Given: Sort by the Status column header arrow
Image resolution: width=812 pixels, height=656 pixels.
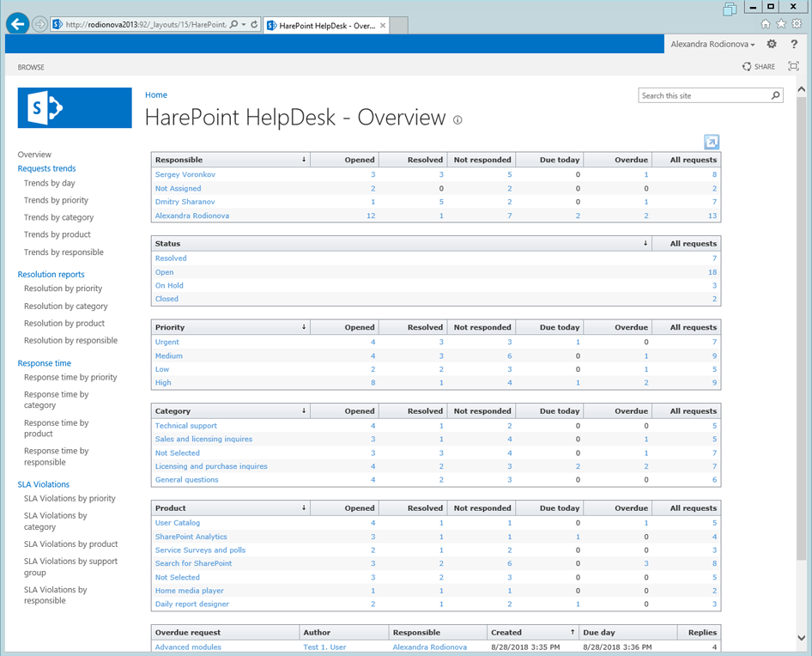Looking at the screenshot, I should click(x=645, y=244).
